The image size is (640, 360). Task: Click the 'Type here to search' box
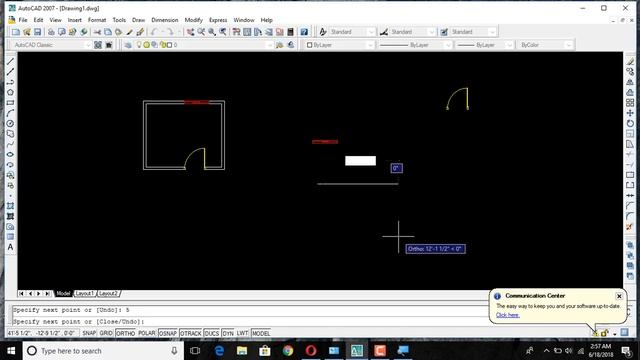click(x=103, y=351)
